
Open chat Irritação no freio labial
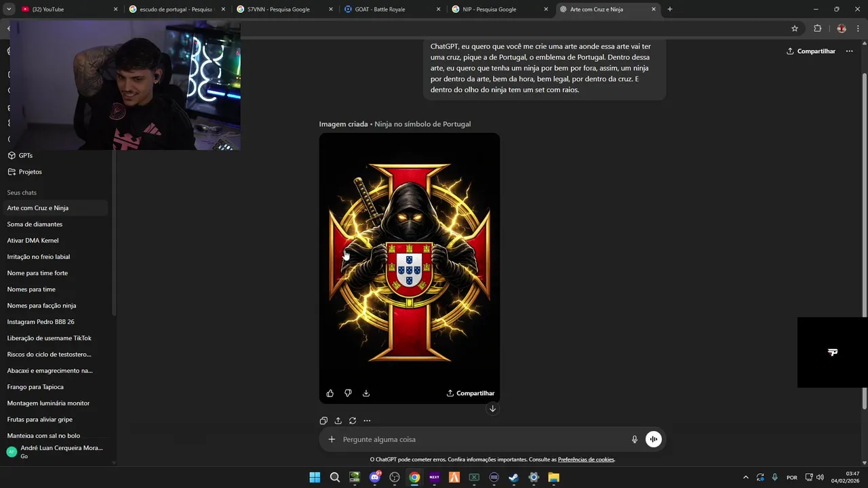(54, 257)
